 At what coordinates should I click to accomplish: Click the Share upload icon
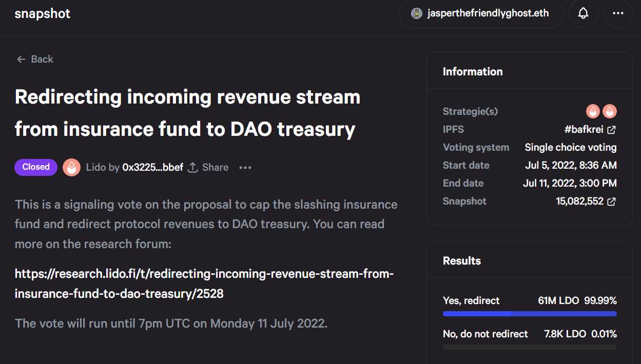[x=192, y=167]
